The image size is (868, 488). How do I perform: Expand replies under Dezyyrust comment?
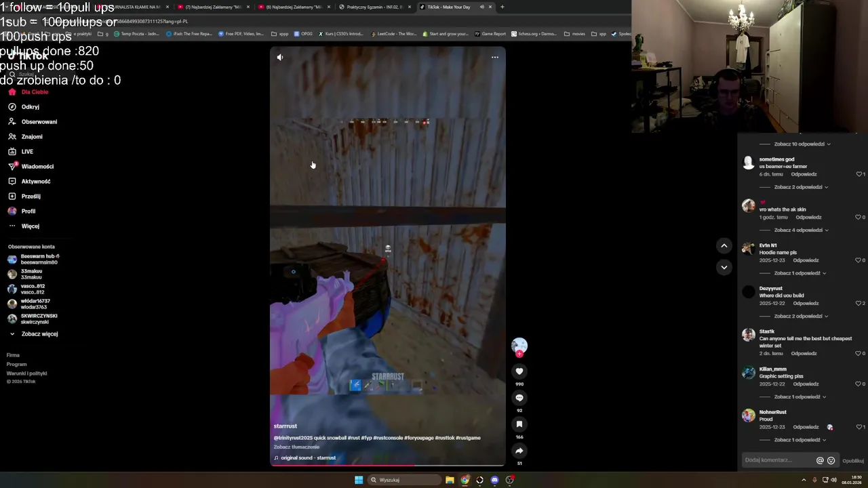tap(800, 317)
